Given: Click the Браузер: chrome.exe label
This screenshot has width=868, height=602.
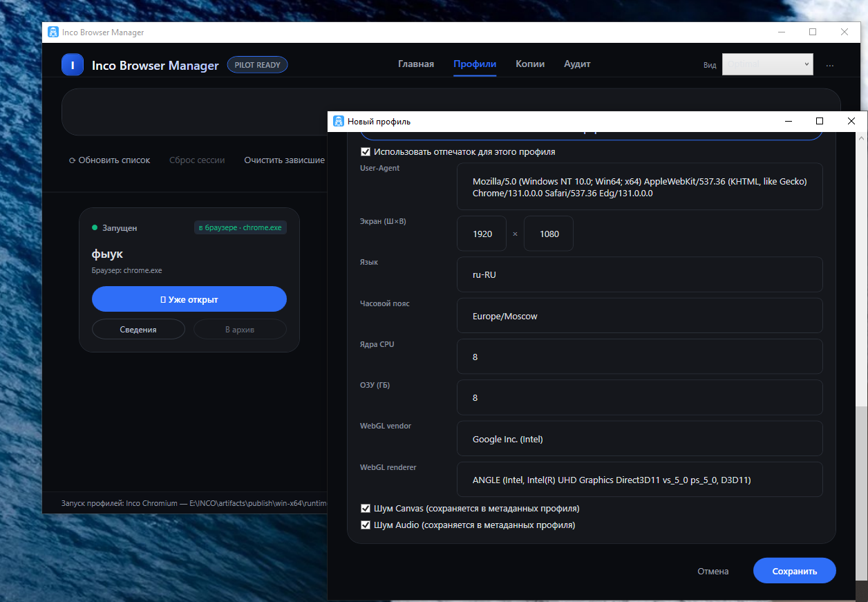Looking at the screenshot, I should [x=126, y=270].
